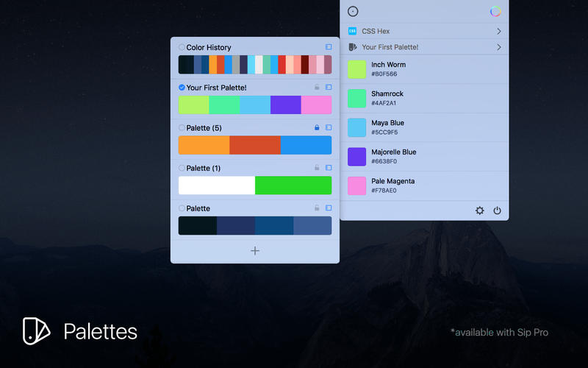Click window icon for Your First Palette!
This screenshot has height=368, width=588.
click(x=329, y=87)
